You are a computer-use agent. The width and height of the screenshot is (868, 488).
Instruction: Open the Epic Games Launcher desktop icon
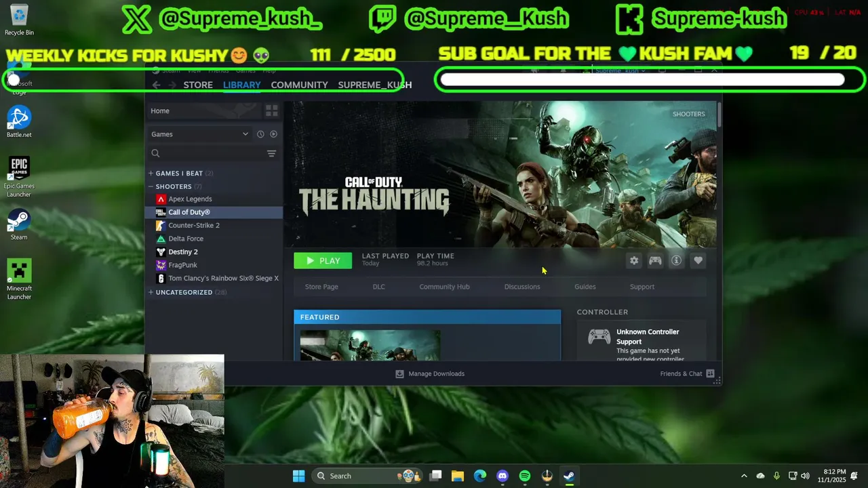point(19,177)
